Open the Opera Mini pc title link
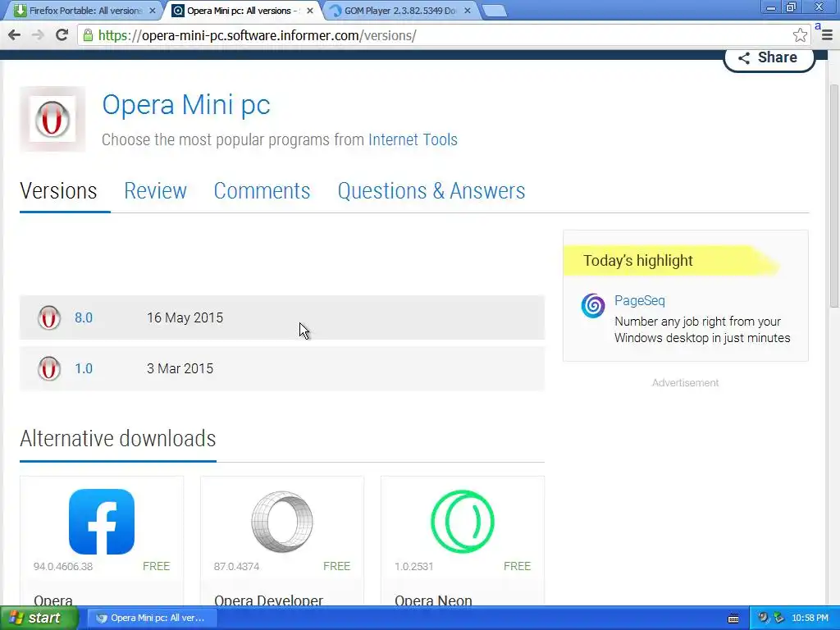This screenshot has width=840, height=630. tap(186, 105)
